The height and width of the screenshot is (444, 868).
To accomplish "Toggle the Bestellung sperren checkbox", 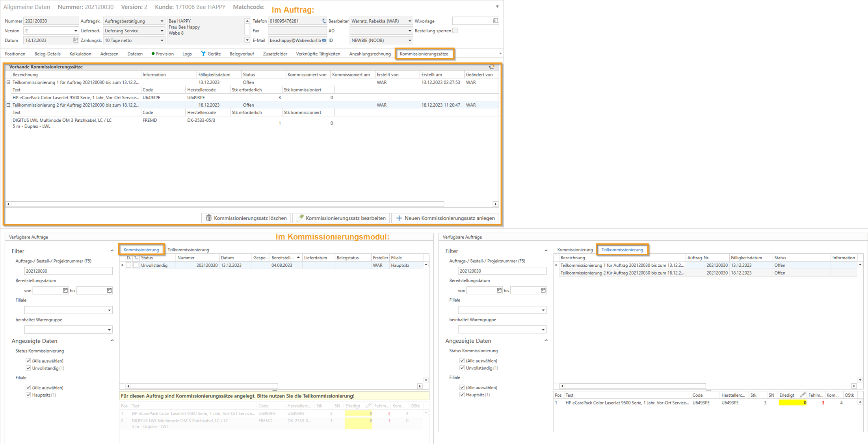I will click(455, 31).
